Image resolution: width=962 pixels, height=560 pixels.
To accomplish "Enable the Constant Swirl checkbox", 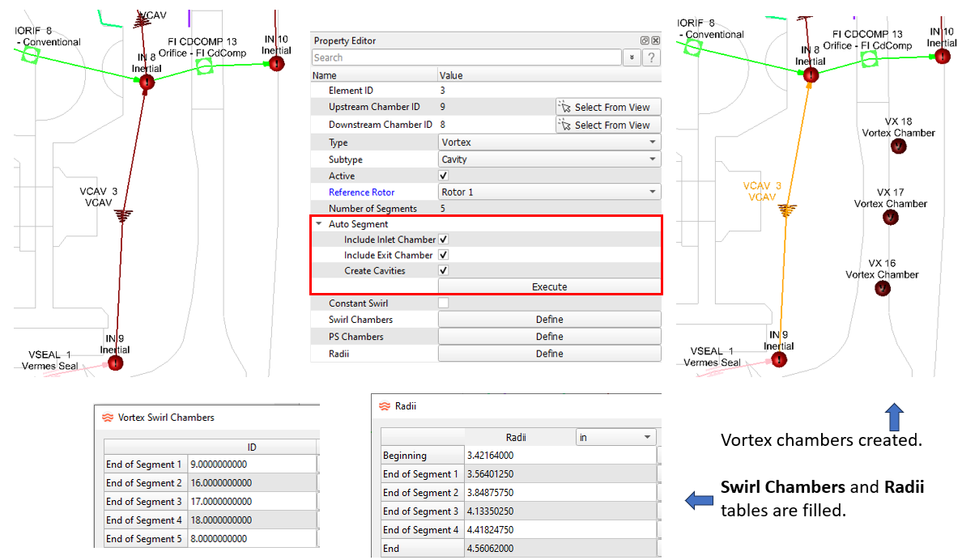I will 443,303.
